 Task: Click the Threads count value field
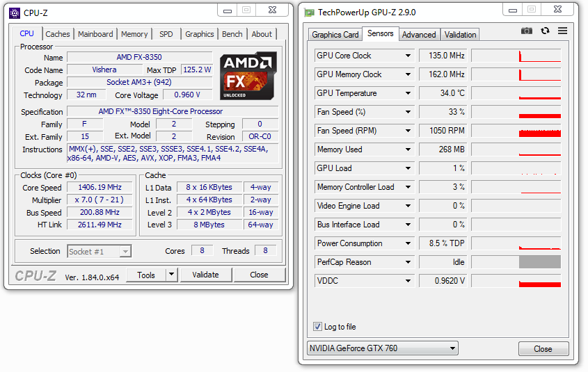266,250
